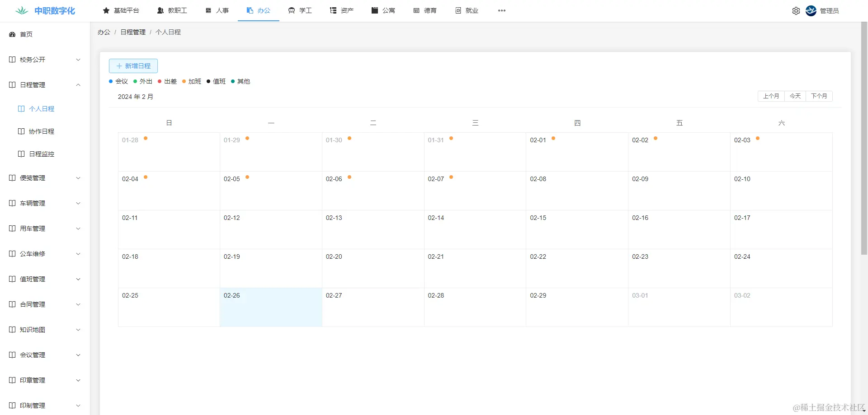Expand the 印章管理 submenu arrow

coord(78,380)
